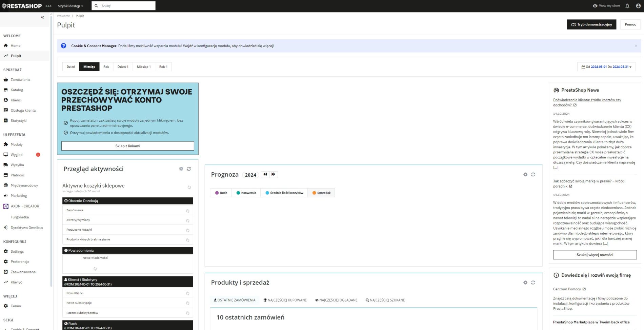Open Obsługa klienta chat icon

click(6, 110)
